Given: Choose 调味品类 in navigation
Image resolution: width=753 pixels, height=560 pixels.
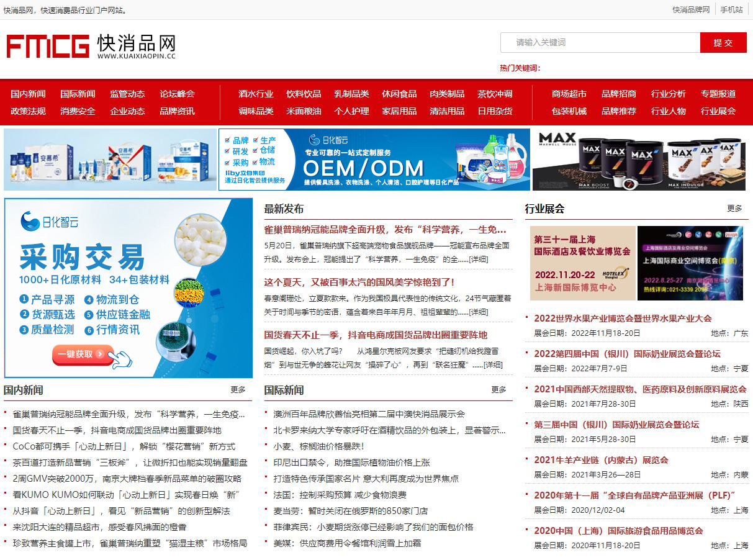Looking at the screenshot, I should point(256,111).
